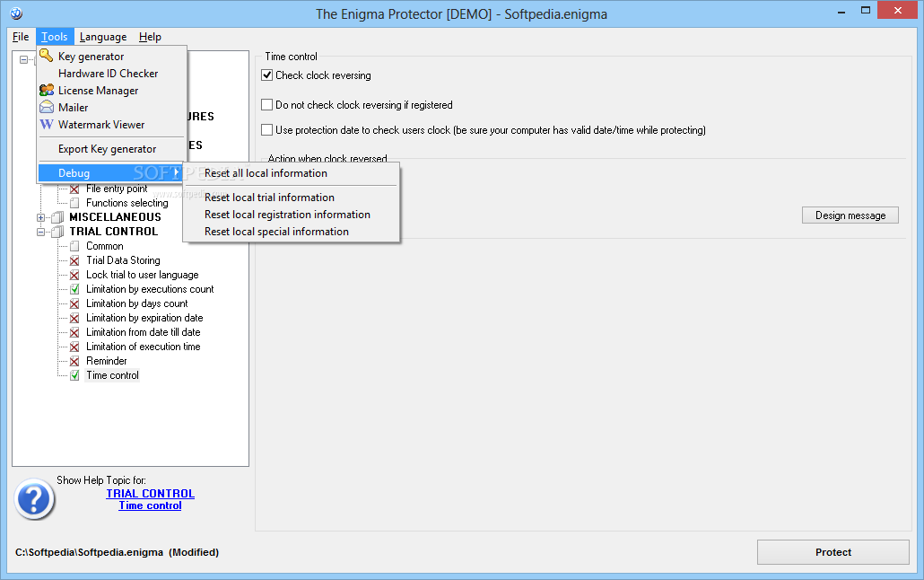Expand the MISCELLANEOUS tree node
Screen dimensions: 924x580
pyautogui.click(x=40, y=217)
